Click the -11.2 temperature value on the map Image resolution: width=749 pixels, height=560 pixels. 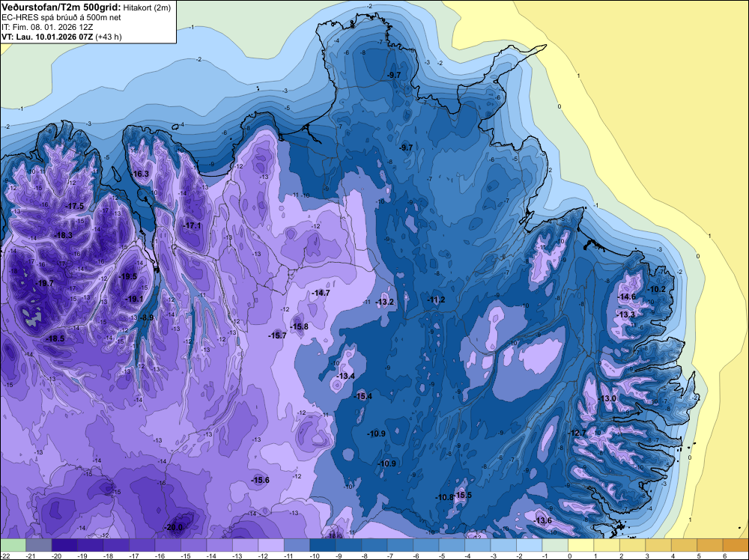pos(436,299)
